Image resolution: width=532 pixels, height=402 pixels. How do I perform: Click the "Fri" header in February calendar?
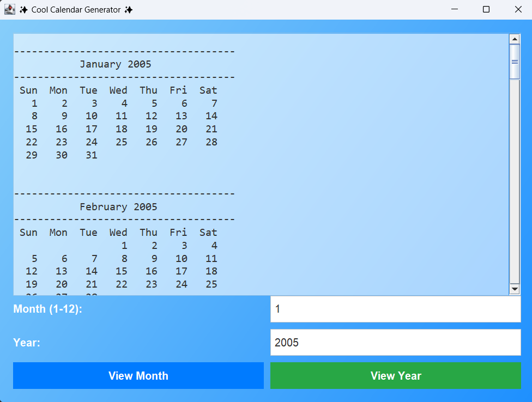tap(178, 233)
